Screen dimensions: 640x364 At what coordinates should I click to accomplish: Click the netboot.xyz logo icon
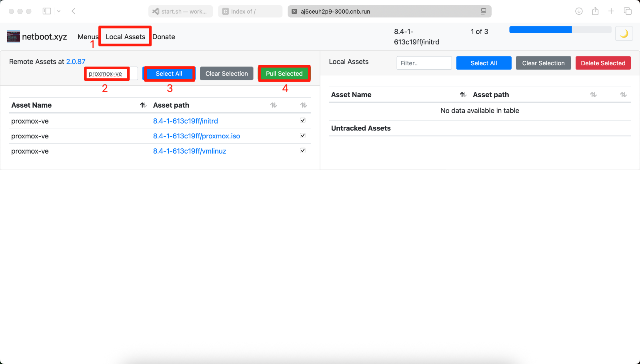[13, 36]
